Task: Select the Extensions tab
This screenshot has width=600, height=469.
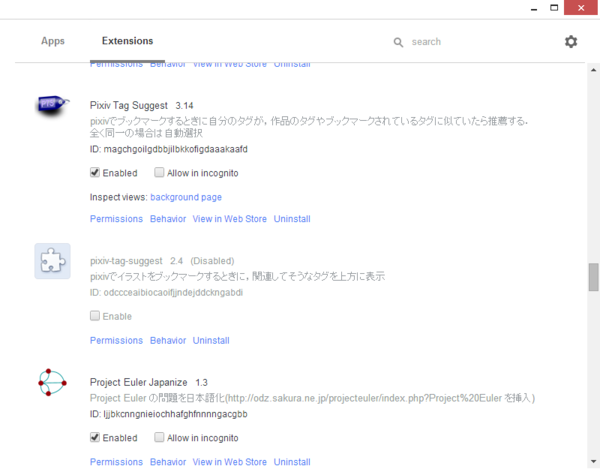Action: coord(127,41)
